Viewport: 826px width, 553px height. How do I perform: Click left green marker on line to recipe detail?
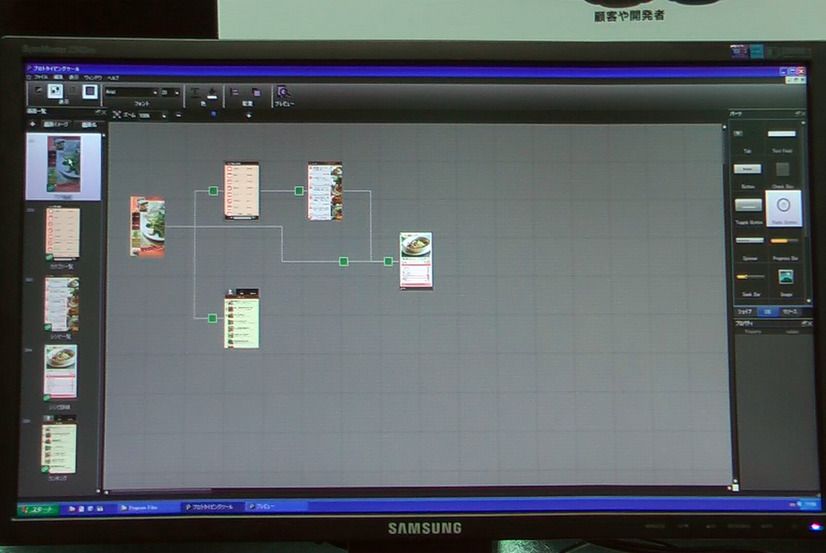coord(343,261)
